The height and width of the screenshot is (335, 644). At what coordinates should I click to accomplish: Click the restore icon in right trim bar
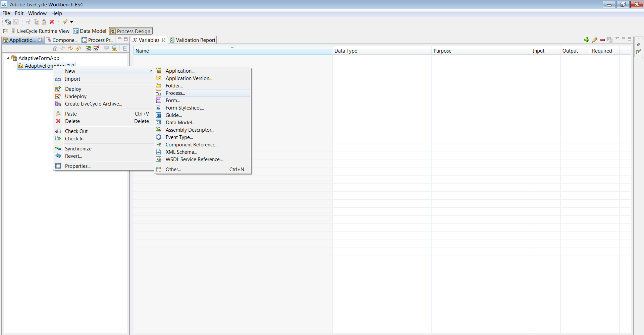[639, 44]
